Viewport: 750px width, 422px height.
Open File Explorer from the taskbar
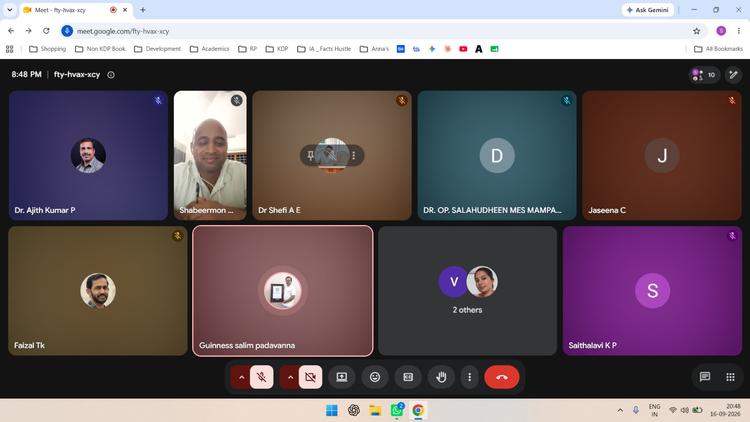click(x=375, y=410)
